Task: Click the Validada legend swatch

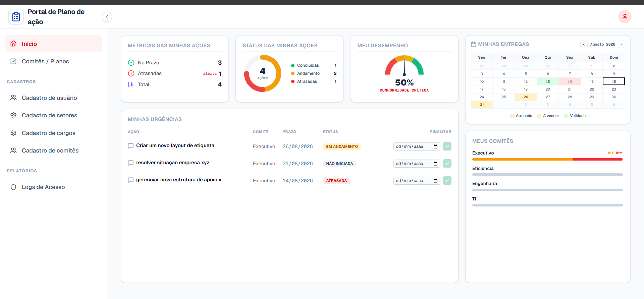Action: tap(566, 116)
